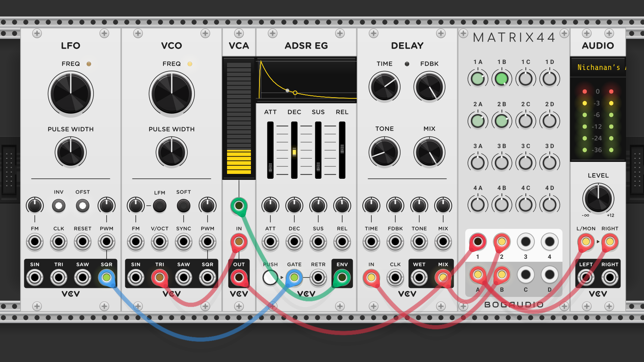Screen dimensions: 644x362
Task: Click the LFO SIN output jack
Action: coord(35,277)
